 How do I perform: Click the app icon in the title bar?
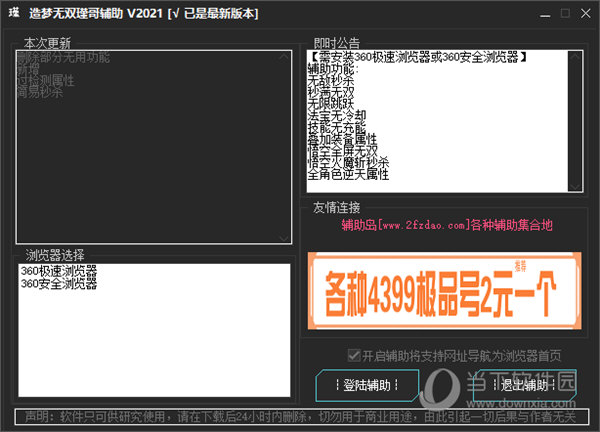point(14,13)
